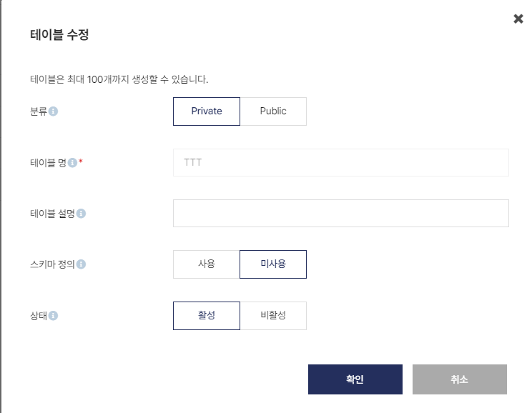Choose 미사용 for schema definition
This screenshot has height=413, width=532.
[x=273, y=264]
